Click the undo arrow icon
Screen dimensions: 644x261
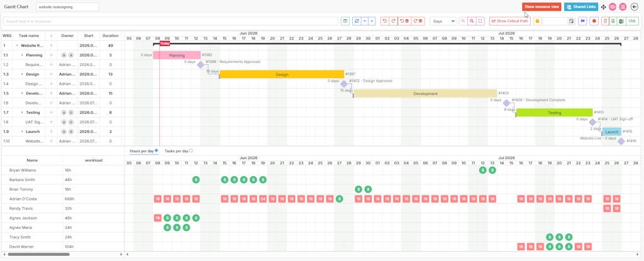[385, 21]
